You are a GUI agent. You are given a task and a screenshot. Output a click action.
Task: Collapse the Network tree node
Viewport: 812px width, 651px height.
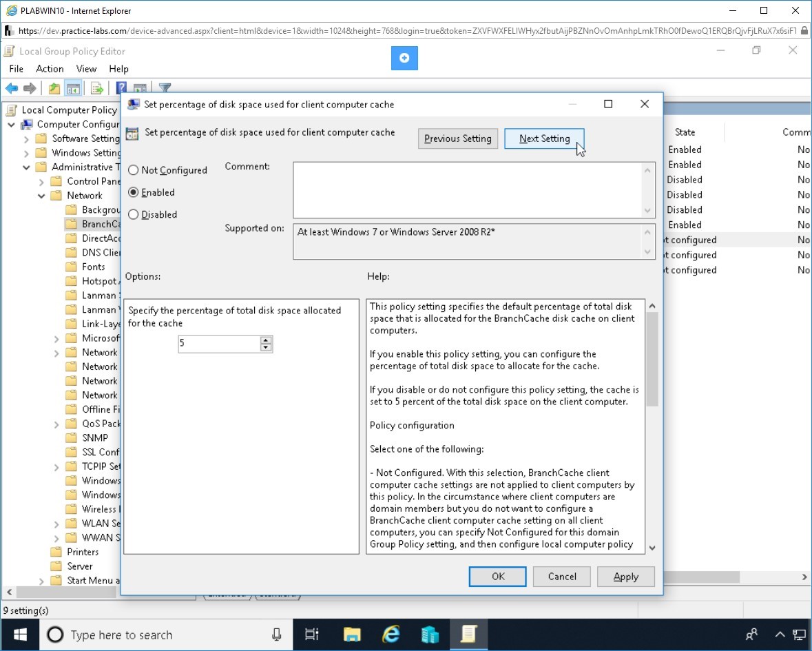tap(41, 196)
